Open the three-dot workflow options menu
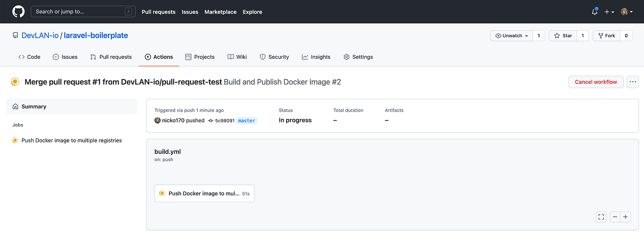Image resolution: width=644 pixels, height=243 pixels. pyautogui.click(x=633, y=82)
